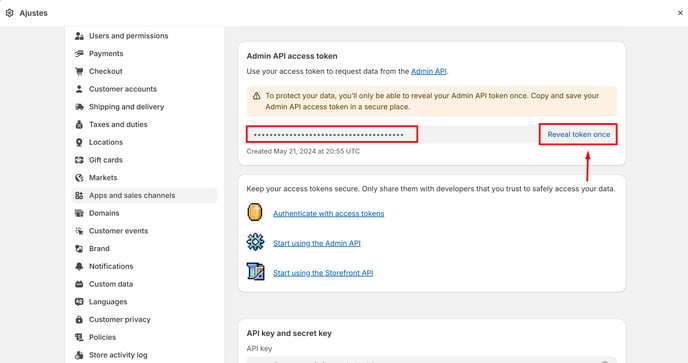The image size is (688, 363).
Task: Click the Customer events icon
Action: pyautogui.click(x=79, y=231)
